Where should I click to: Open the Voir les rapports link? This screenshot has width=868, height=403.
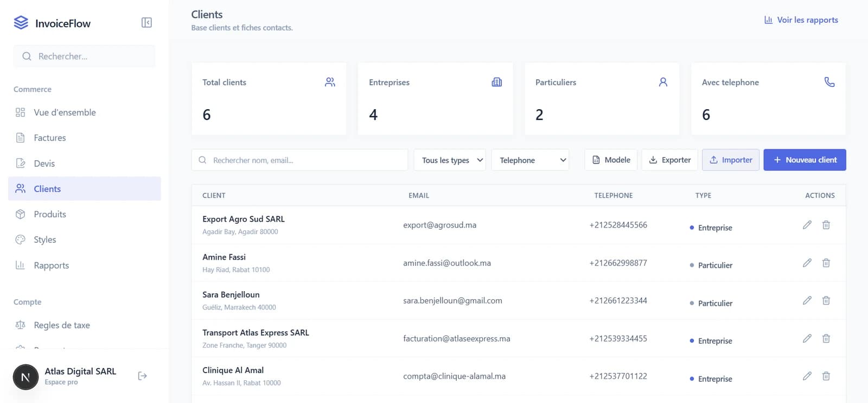pyautogui.click(x=801, y=20)
